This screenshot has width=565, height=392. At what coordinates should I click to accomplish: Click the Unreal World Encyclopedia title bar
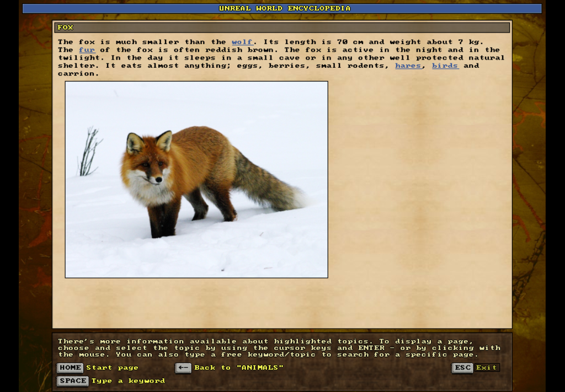tap(282, 8)
